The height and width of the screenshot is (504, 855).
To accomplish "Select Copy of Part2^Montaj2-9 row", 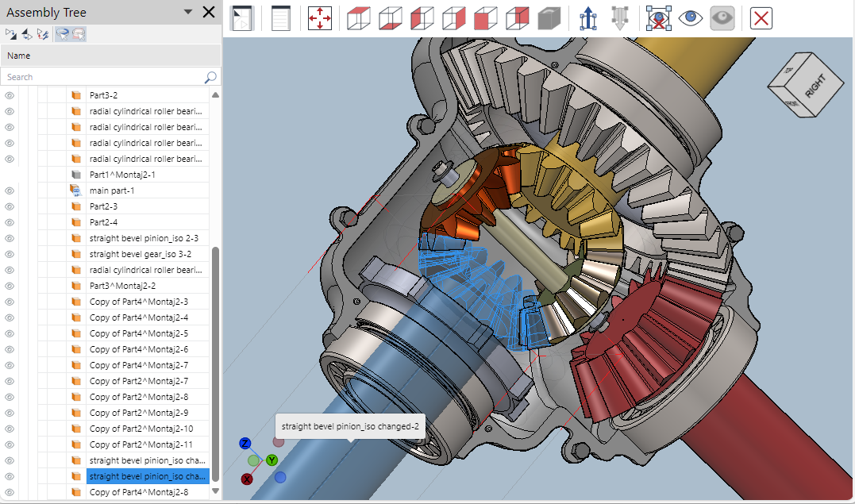I will click(x=148, y=413).
